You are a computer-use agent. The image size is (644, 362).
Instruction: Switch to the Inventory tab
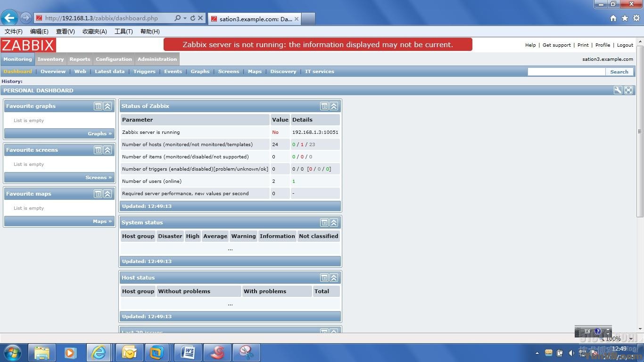(50, 59)
